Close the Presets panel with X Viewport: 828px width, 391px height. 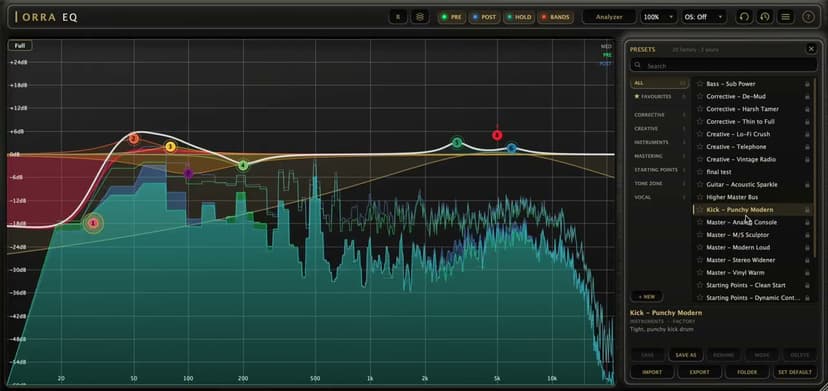811,49
